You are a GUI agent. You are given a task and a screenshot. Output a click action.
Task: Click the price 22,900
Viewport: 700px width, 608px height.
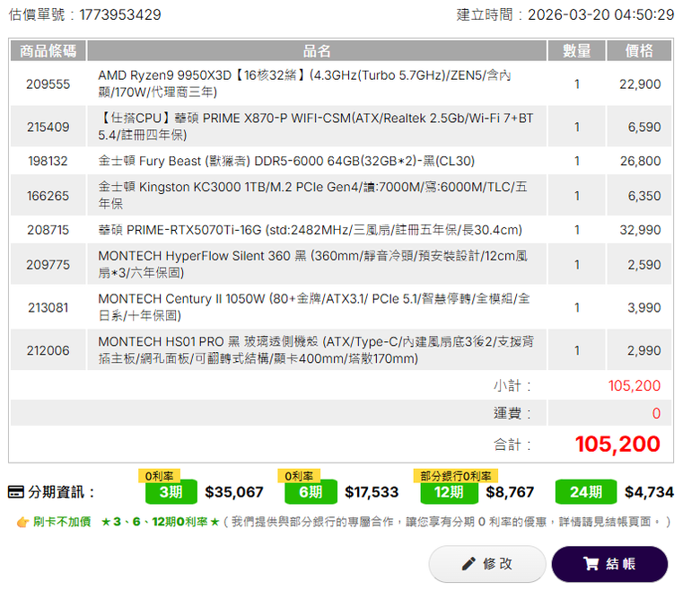point(640,84)
